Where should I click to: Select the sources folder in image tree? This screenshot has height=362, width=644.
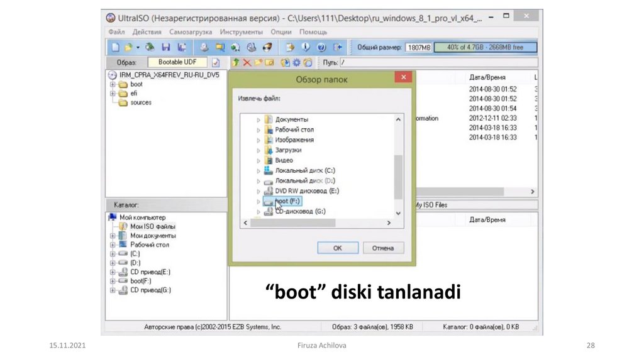[x=140, y=102]
